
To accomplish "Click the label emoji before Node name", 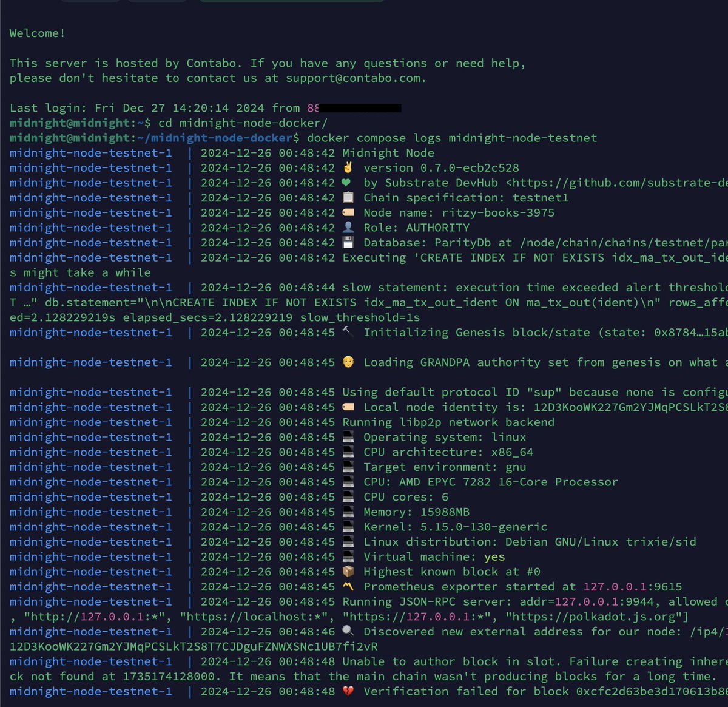I will pos(348,213).
